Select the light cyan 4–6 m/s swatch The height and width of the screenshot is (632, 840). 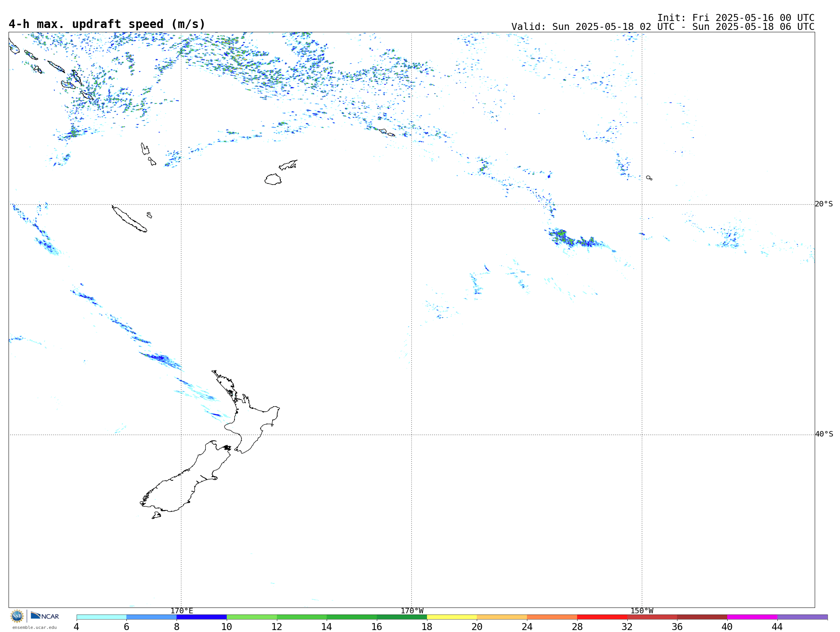(x=101, y=617)
